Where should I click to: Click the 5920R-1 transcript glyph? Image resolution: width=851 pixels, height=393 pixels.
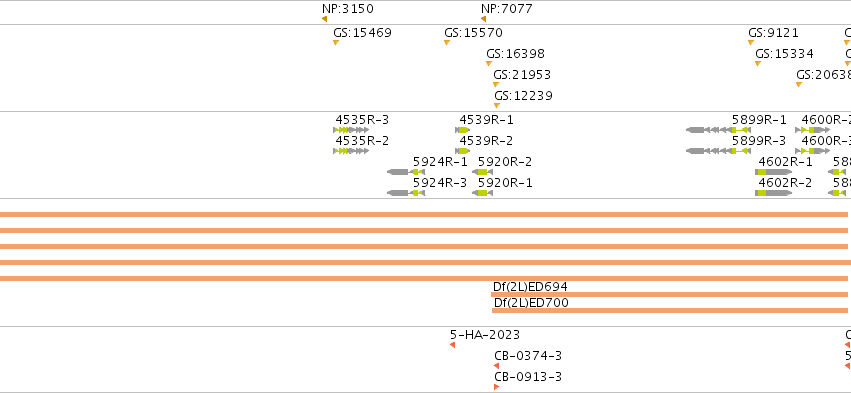click(482, 193)
